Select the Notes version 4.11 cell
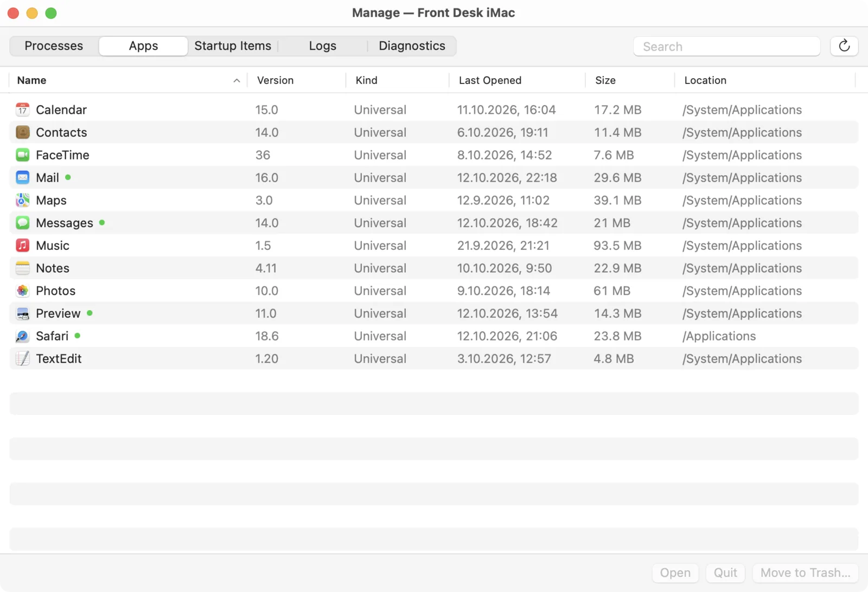Viewport: 868px width, 592px height. tap(266, 268)
